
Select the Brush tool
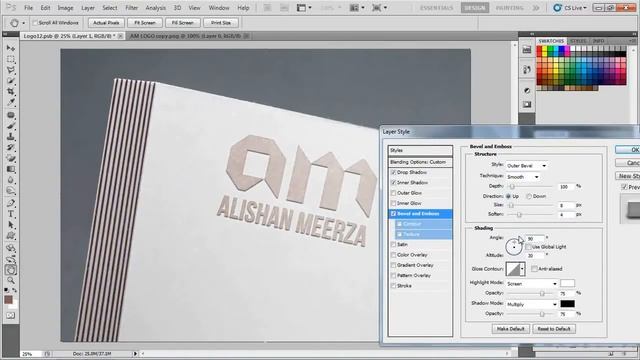(11, 126)
